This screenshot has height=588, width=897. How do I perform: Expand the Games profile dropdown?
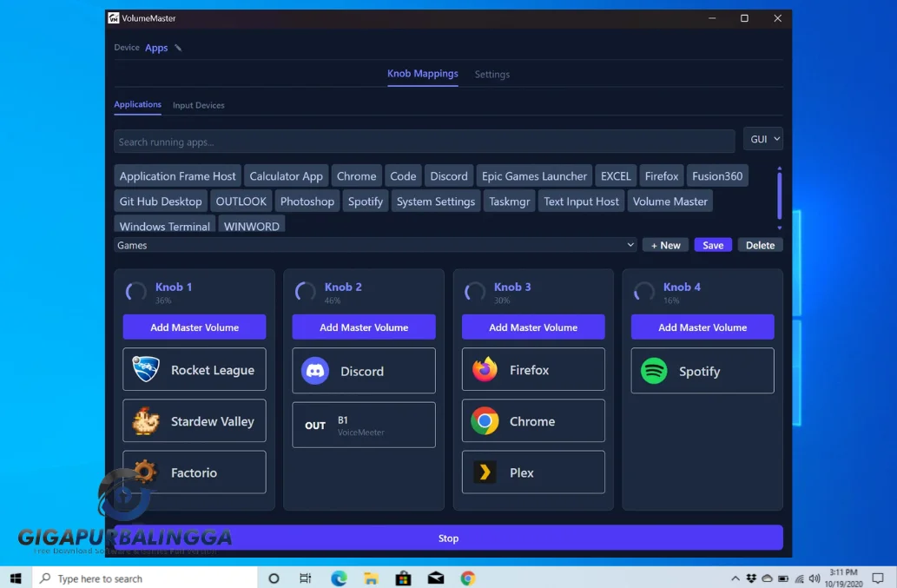click(x=375, y=245)
